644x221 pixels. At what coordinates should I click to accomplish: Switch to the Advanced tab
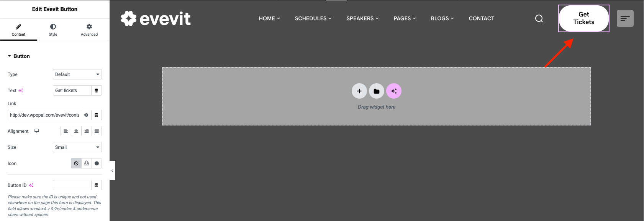89,30
